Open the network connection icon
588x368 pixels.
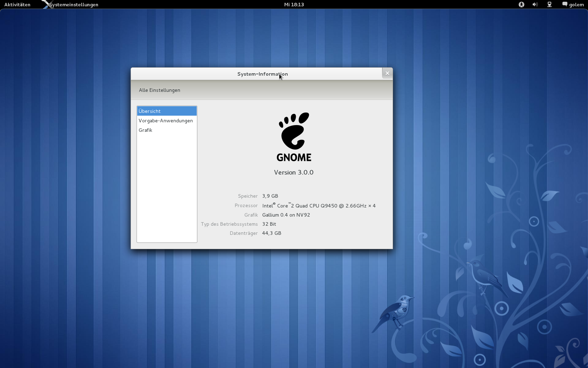549,5
